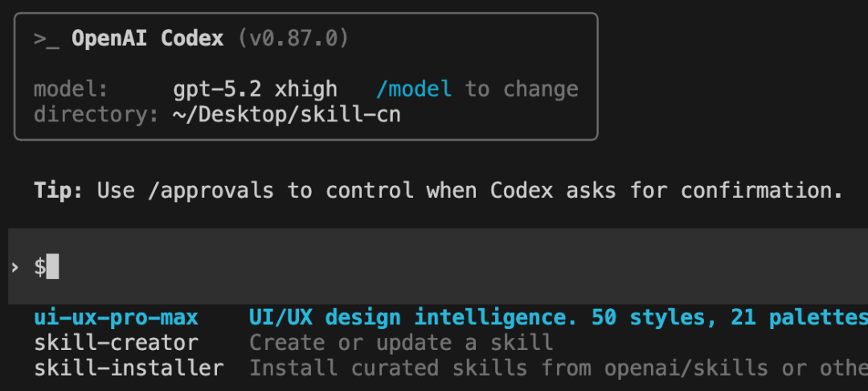Screen dimensions: 868x391
Task: Click the 'directory:' field label
Action: point(96,114)
